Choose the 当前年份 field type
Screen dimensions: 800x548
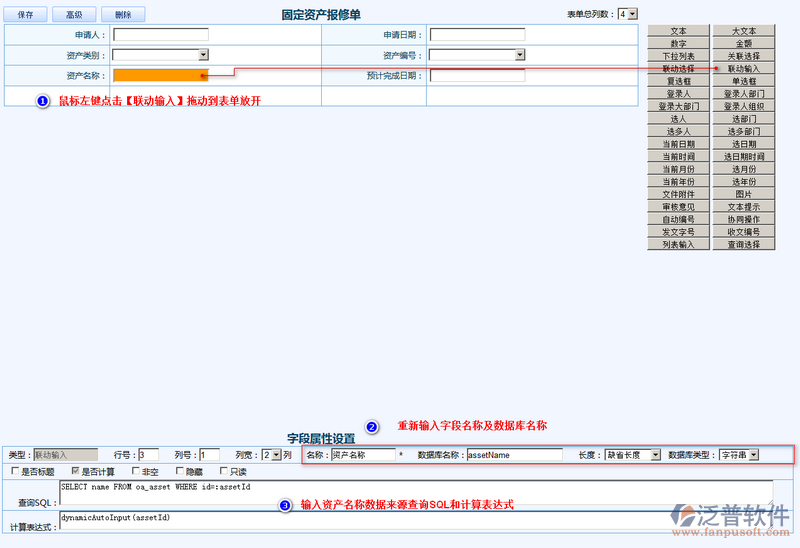678,182
